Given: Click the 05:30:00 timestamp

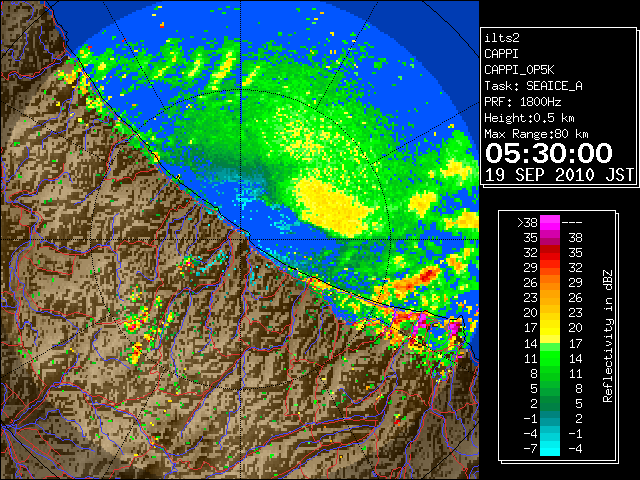Looking at the screenshot, I should (x=549, y=153).
